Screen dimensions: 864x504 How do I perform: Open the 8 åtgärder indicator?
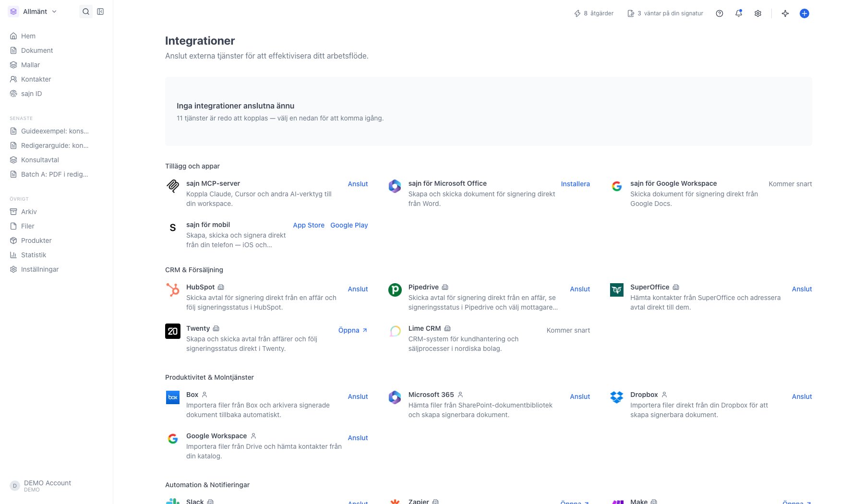(594, 13)
